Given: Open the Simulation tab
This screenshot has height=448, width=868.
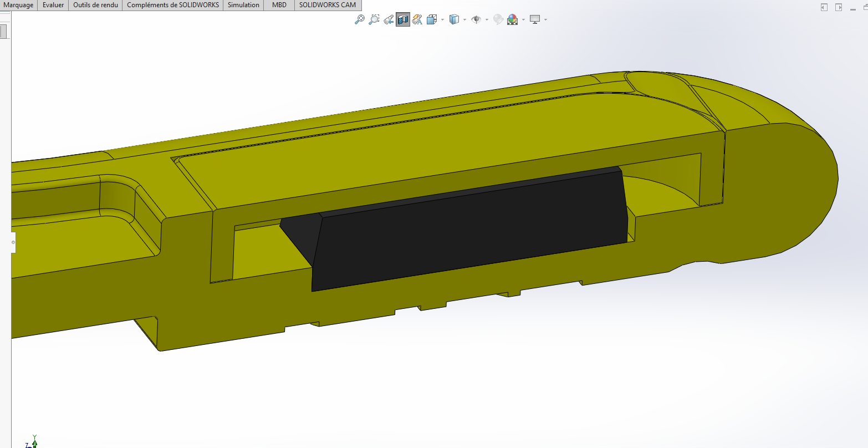Looking at the screenshot, I should [243, 5].
